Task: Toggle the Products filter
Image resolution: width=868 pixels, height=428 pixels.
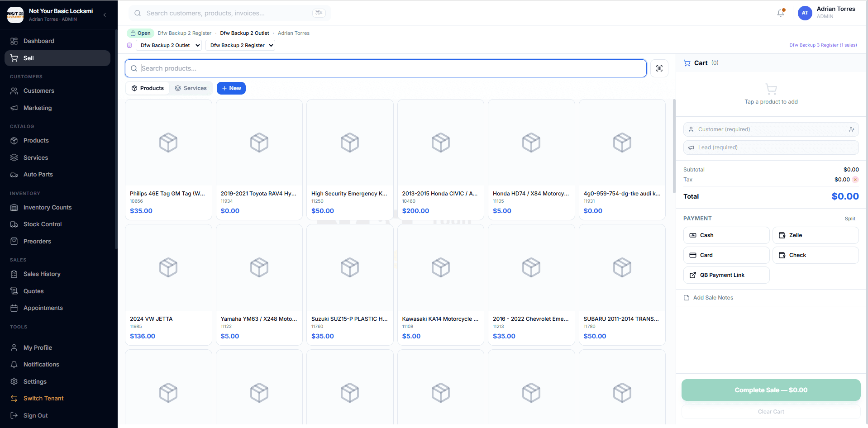Action: pyautogui.click(x=147, y=88)
